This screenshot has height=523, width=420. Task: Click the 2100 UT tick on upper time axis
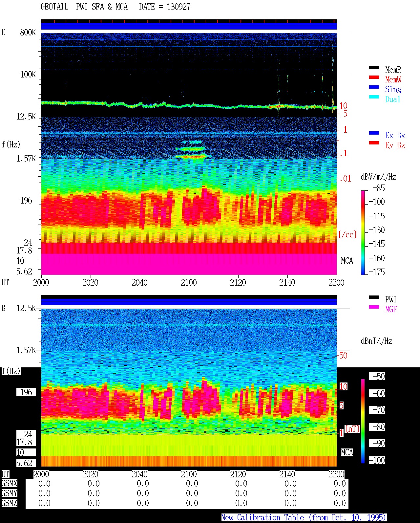tap(189, 282)
